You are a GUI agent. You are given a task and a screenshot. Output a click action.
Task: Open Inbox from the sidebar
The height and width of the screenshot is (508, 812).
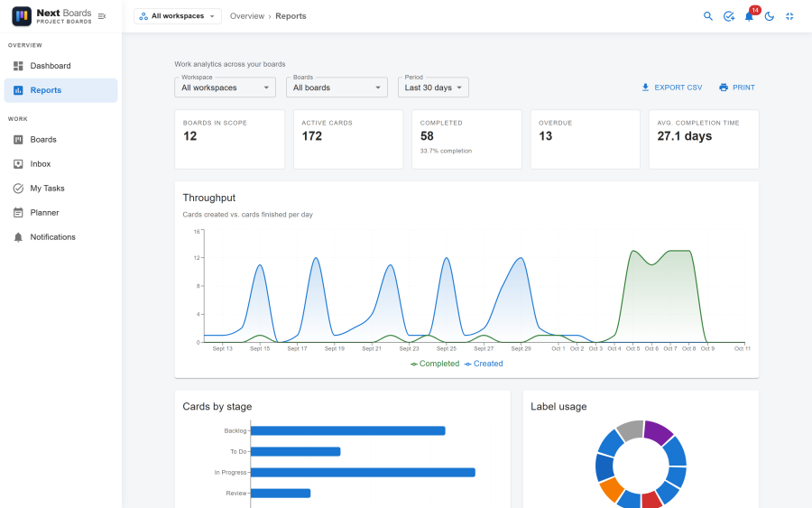pos(60,163)
